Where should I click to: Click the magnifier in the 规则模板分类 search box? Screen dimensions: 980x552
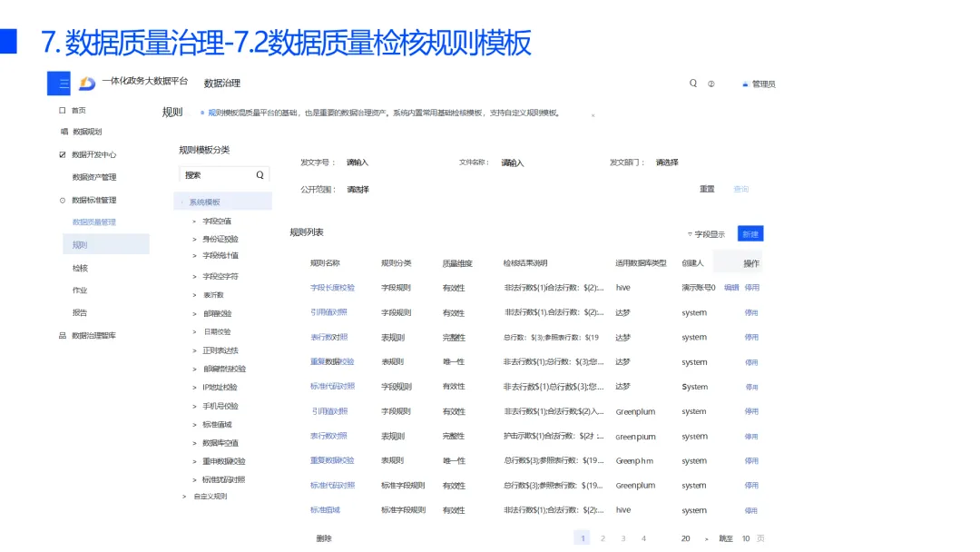point(260,175)
